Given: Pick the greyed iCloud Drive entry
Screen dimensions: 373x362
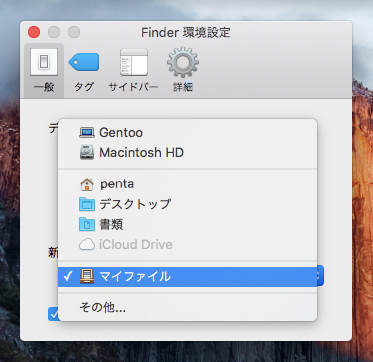Looking at the screenshot, I should tap(187, 245).
